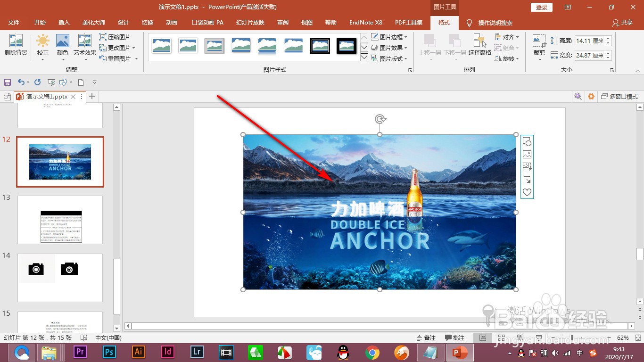Open the Picture Layout (图片版式) dropdown
The width and height of the screenshot is (644, 362).
(389, 58)
